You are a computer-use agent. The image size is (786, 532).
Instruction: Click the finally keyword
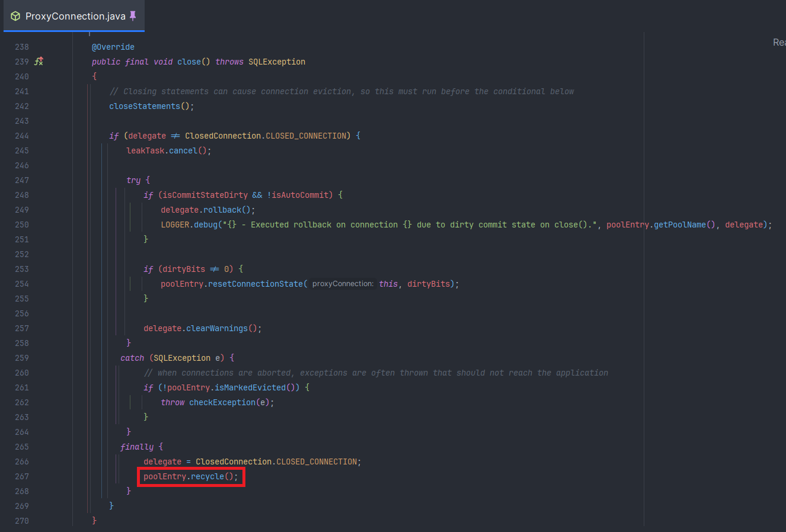137,447
